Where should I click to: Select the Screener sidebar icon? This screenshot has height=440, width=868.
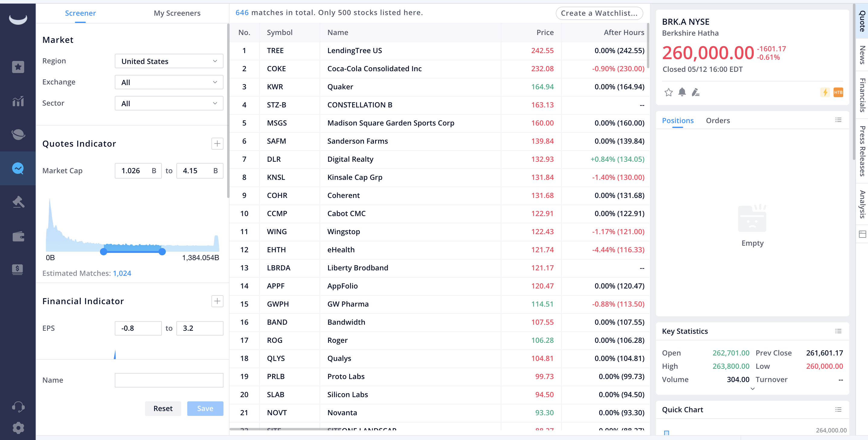18,168
